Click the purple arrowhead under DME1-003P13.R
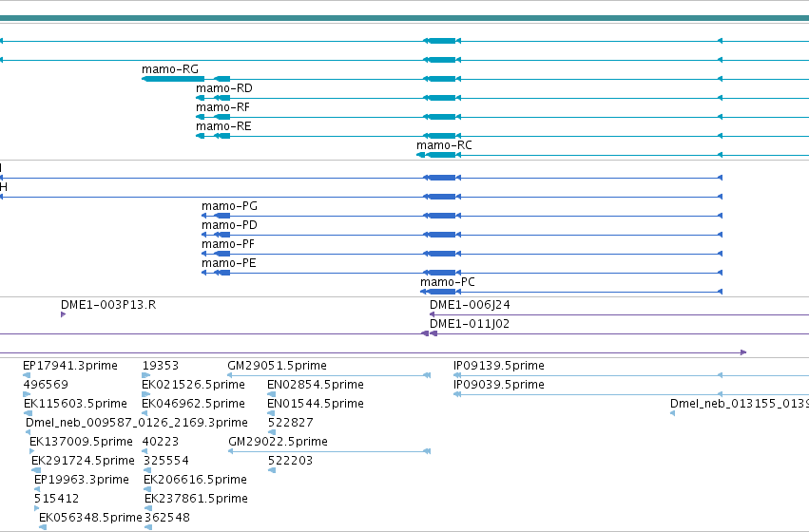 (x=63, y=314)
